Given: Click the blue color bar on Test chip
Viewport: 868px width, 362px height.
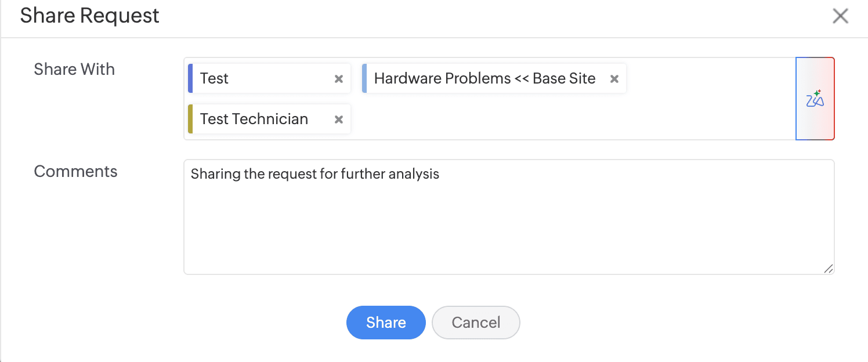Looking at the screenshot, I should pyautogui.click(x=190, y=79).
